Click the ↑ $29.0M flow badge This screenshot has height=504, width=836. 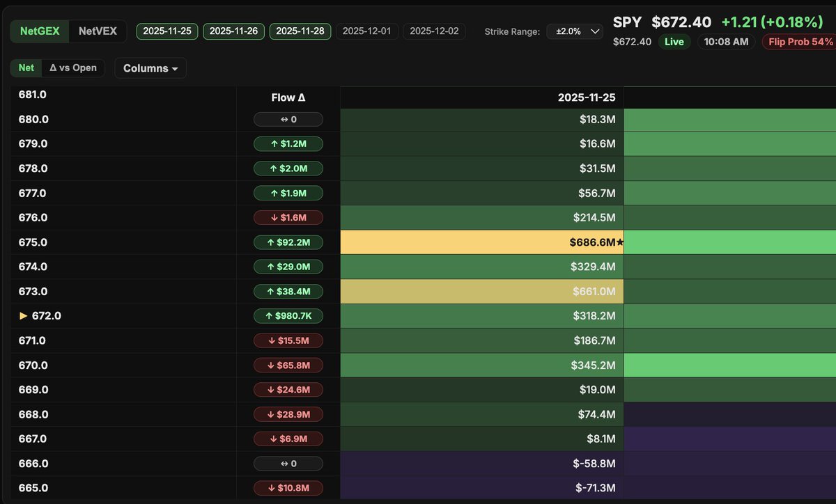click(288, 267)
